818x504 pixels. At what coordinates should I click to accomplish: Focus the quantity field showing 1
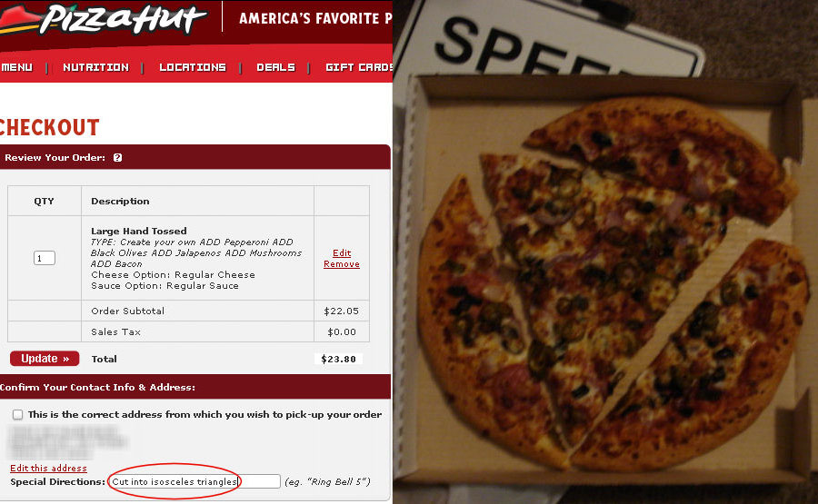pyautogui.click(x=45, y=258)
